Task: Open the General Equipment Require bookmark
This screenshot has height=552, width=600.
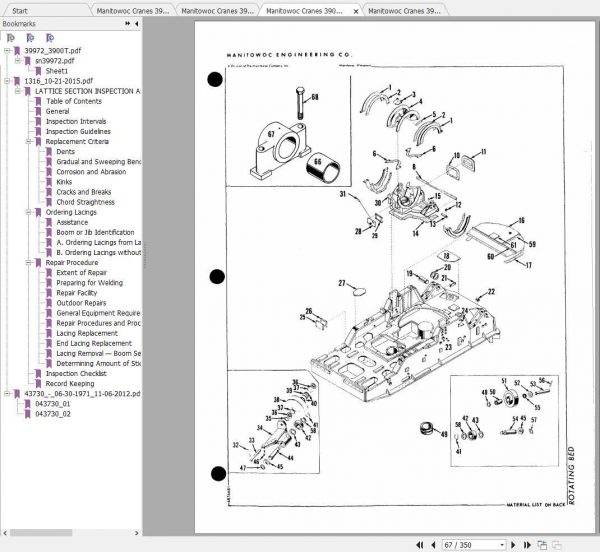Action: (98, 313)
